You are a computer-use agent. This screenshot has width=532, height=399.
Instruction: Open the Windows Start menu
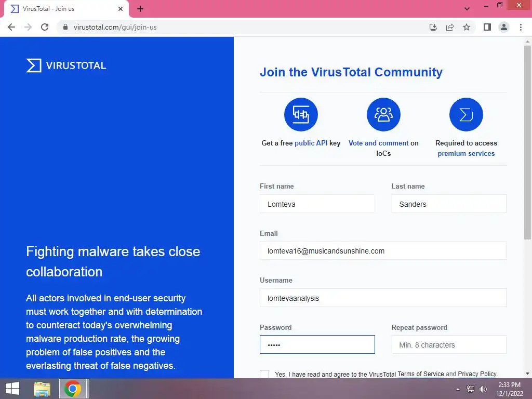pyautogui.click(x=12, y=389)
